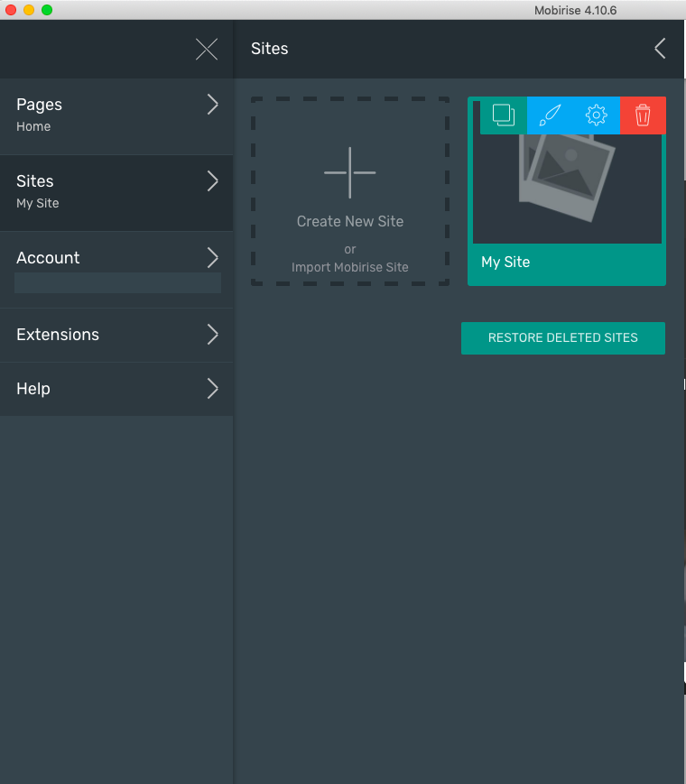Click the Sites panel heading
Screen dimensions: 686x784
[269, 49]
